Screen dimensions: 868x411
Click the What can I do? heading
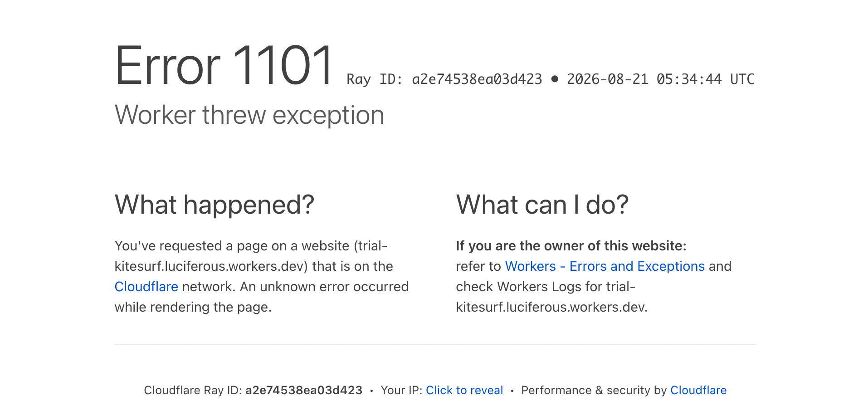pyautogui.click(x=542, y=205)
